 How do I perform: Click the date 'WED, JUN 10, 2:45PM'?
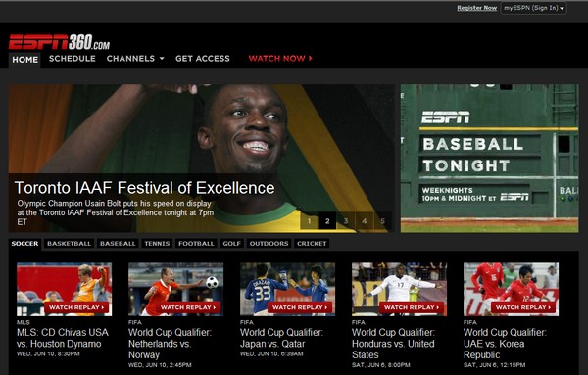[160, 365]
